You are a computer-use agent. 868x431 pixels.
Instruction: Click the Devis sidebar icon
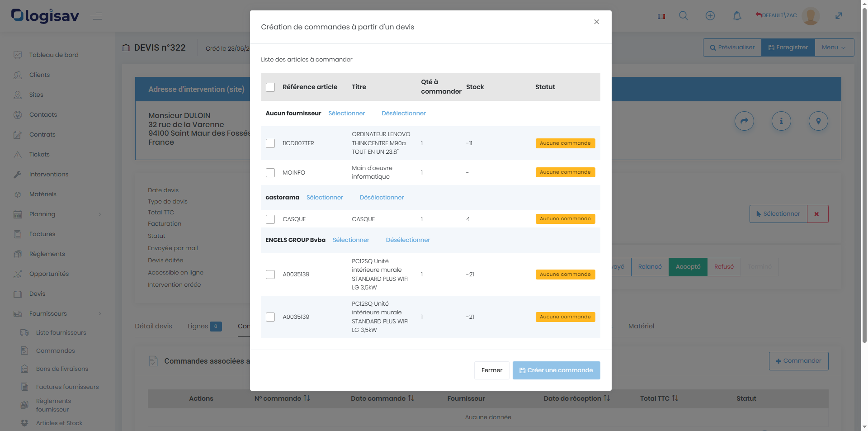18,294
